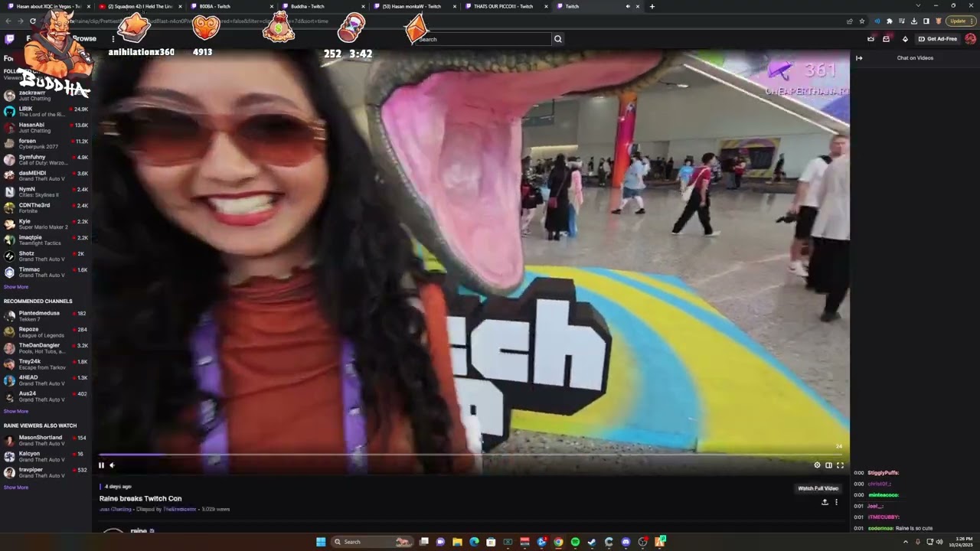This screenshot has width=980, height=551.
Task: Click the Get Ad-Free button
Action: pyautogui.click(x=938, y=39)
